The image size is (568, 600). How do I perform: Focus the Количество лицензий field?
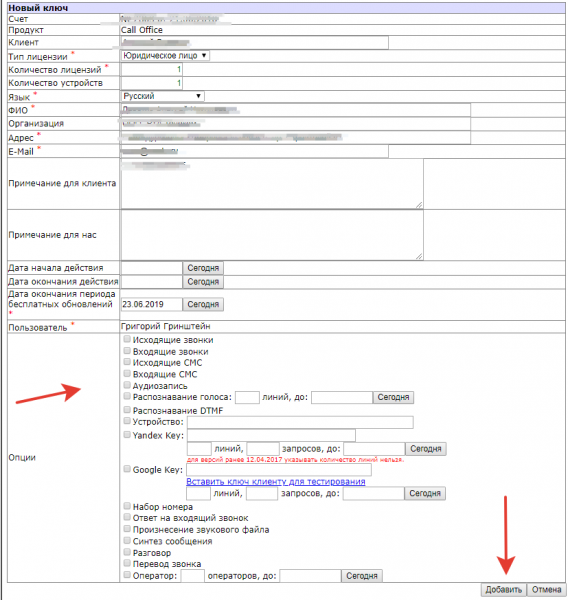tap(152, 70)
